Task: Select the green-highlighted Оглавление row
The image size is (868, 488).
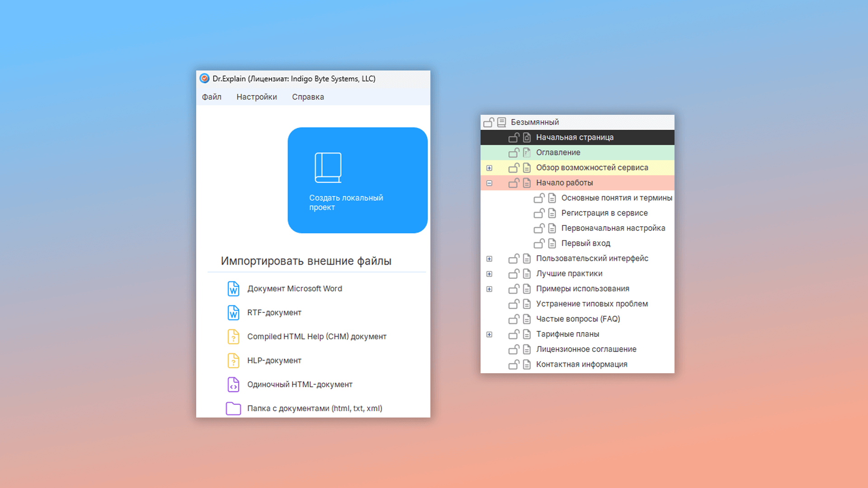Action: pos(558,153)
